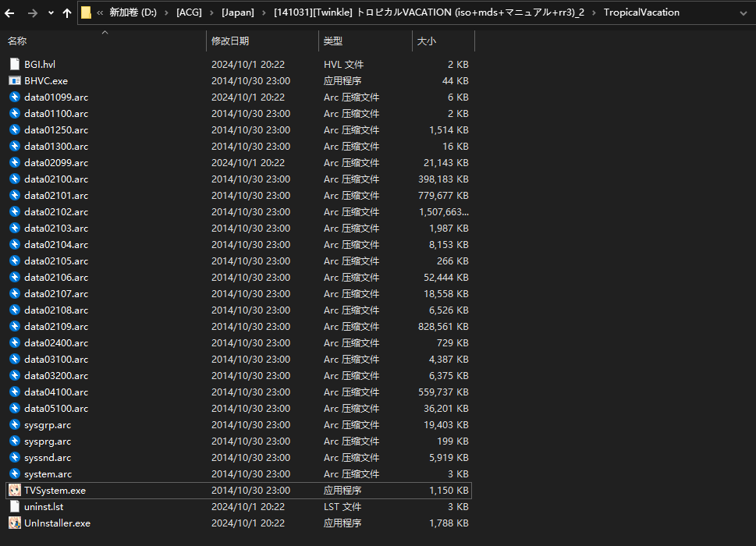Screen dimensions: 756x546
Task: Click the 828,561 KB size cell
Action: (x=443, y=326)
